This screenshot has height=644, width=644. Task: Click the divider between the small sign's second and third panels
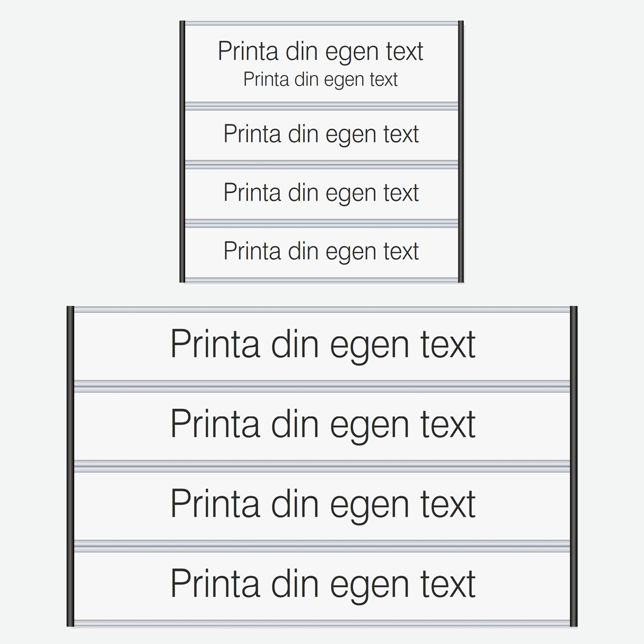tap(321, 164)
